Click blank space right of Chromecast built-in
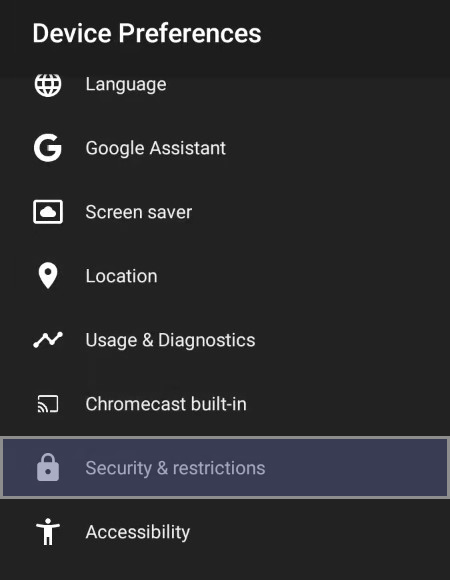Image resolution: width=450 pixels, height=580 pixels. coord(348,404)
